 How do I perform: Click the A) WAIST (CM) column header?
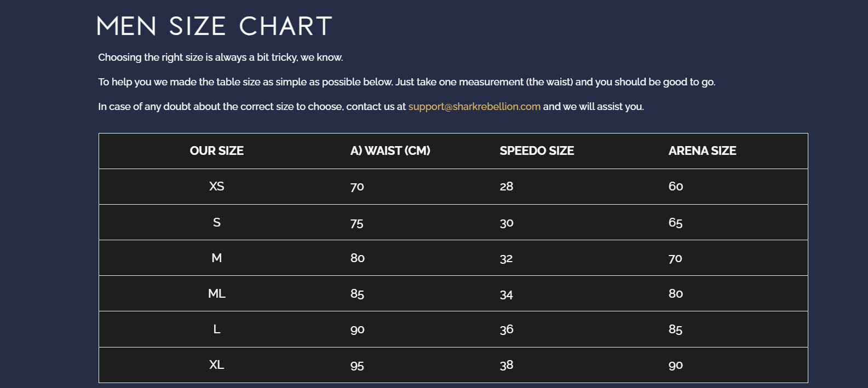tap(390, 151)
